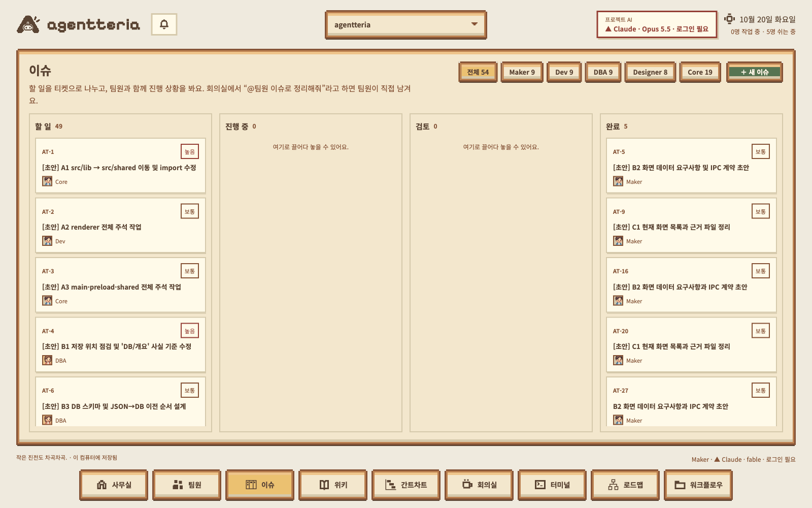Viewport: 812px width, 508px height.
Task: Click the Core avatar on AT-1
Action: point(47,181)
